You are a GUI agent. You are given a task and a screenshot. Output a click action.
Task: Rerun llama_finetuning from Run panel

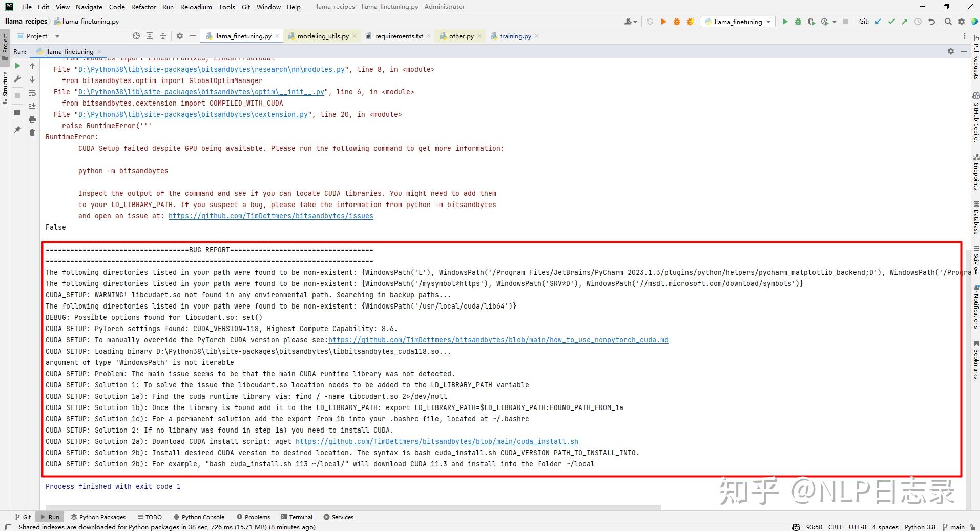pyautogui.click(x=17, y=66)
